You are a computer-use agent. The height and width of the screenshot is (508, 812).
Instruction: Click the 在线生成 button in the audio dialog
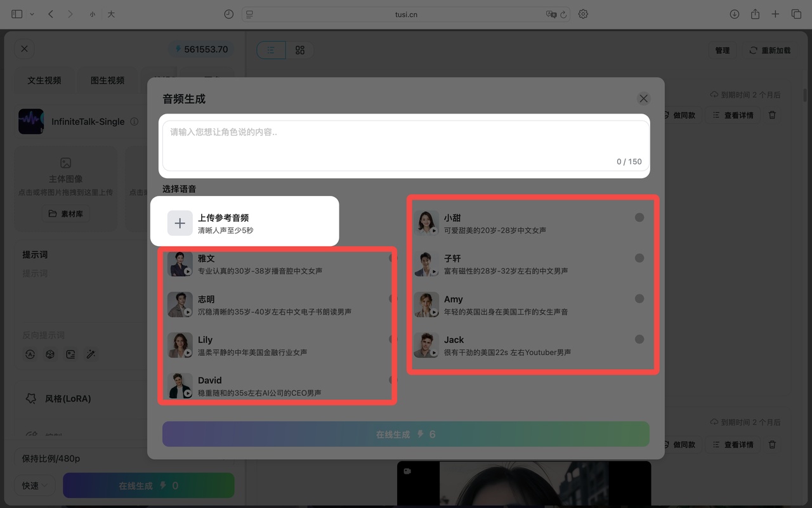click(405, 434)
